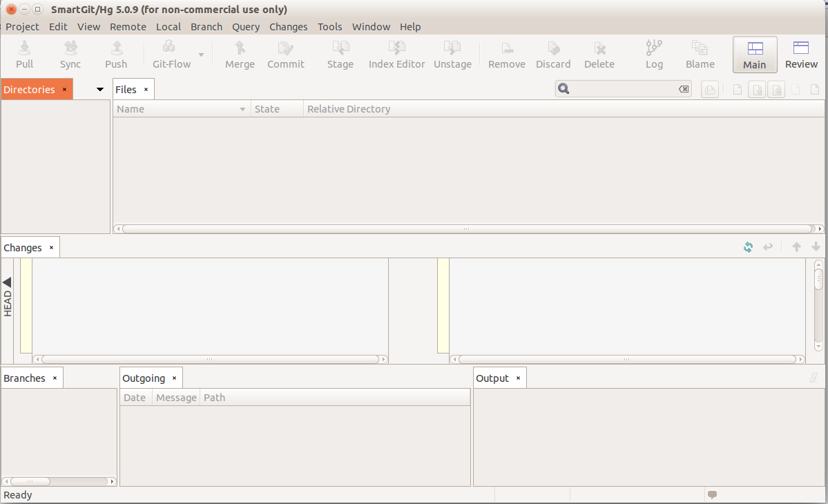Open the Log view from toolbar
This screenshot has height=504, width=828.
(654, 55)
